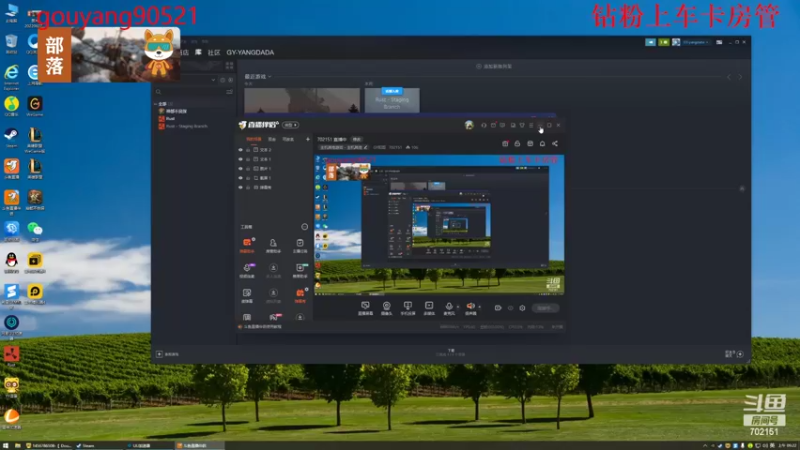Click the share icon in Douyu room header
The height and width of the screenshot is (450, 800).
pos(555,143)
